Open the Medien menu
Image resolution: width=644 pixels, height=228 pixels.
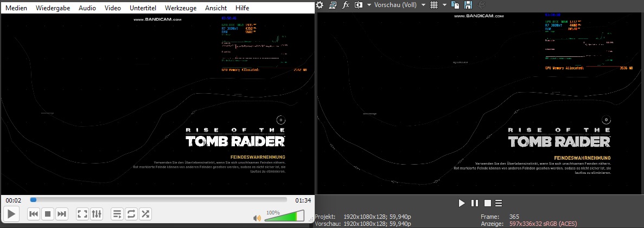pos(16,8)
